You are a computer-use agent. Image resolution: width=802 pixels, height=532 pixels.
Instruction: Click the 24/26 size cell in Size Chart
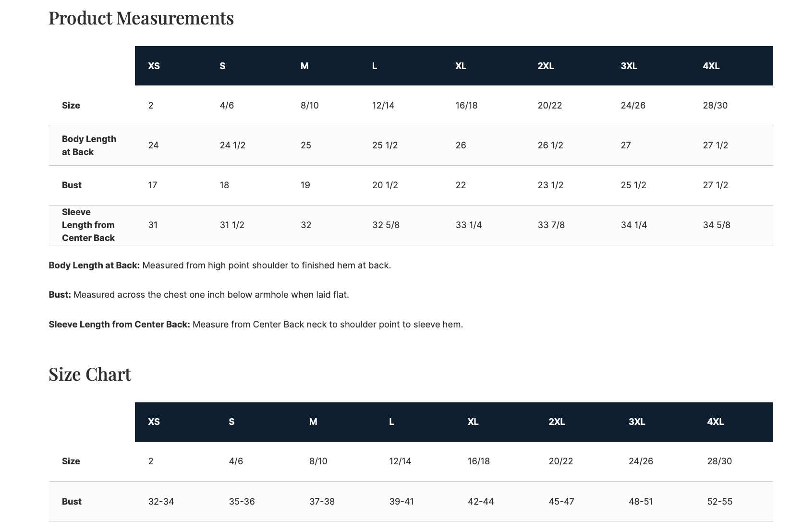pos(641,461)
